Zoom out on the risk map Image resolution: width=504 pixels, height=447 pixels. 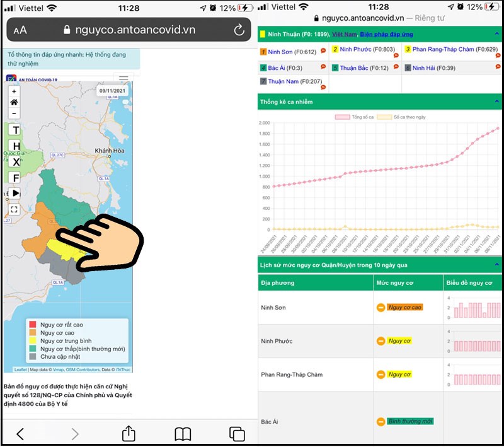(14, 113)
